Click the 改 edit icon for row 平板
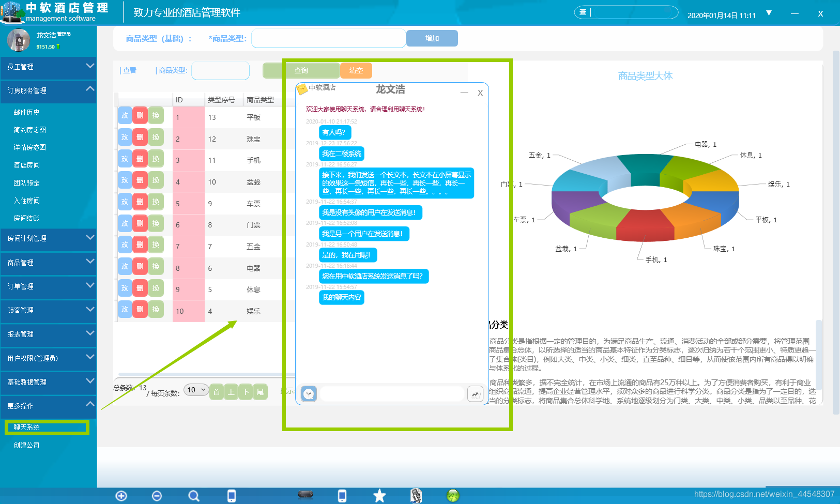This screenshot has height=504, width=840. (125, 115)
